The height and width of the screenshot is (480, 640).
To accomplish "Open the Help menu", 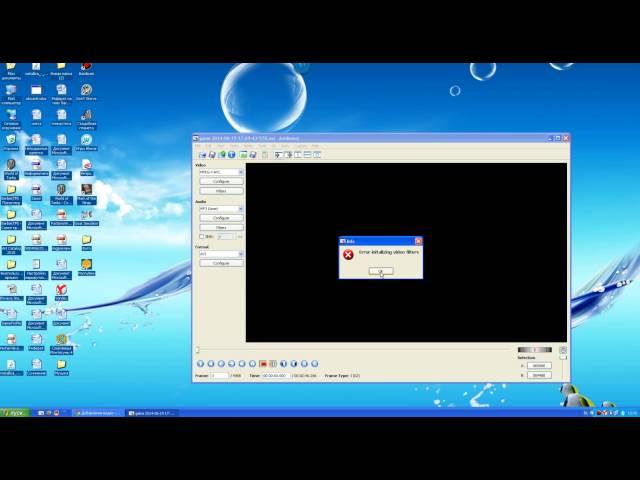I will (x=316, y=146).
